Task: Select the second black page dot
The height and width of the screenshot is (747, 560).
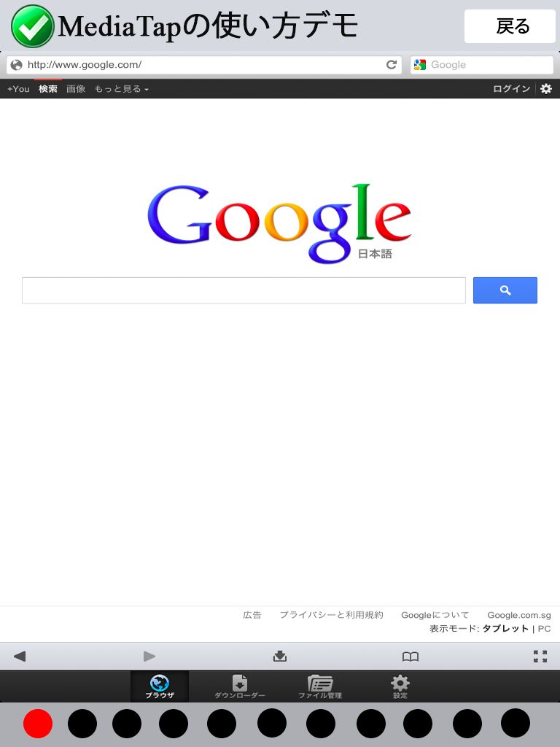Action: 127,723
